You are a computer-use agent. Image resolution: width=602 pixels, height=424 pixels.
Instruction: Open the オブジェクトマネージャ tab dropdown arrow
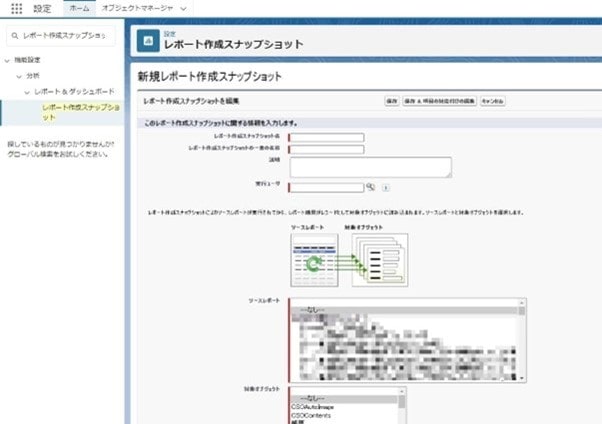[x=183, y=8]
